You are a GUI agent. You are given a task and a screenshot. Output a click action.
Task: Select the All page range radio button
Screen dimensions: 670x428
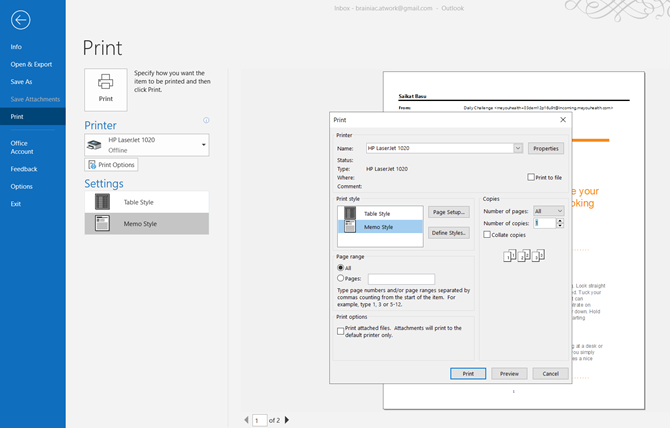coord(341,268)
